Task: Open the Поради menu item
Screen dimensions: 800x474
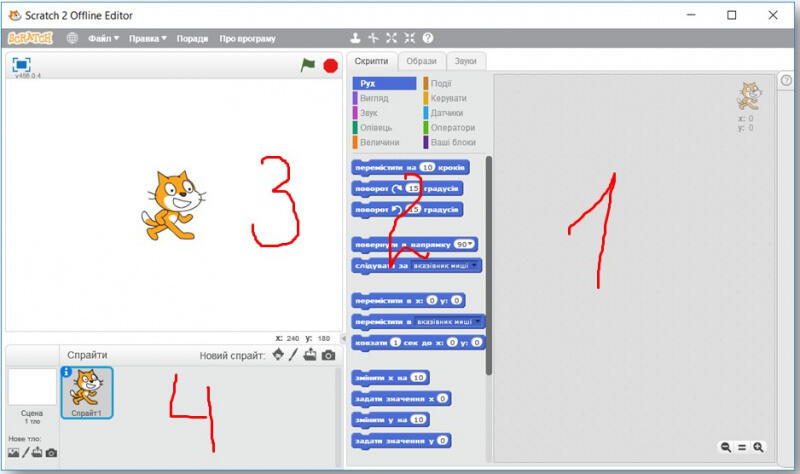Action: pyautogui.click(x=192, y=38)
